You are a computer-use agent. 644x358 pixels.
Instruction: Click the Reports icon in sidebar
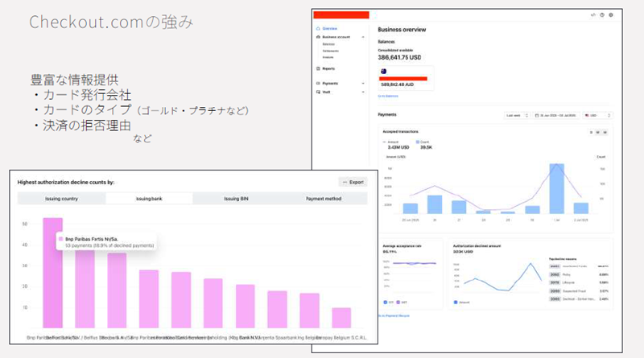point(318,68)
